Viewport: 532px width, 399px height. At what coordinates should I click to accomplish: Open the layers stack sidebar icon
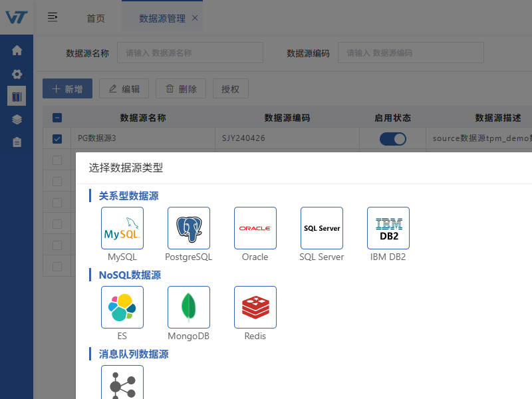[17, 120]
